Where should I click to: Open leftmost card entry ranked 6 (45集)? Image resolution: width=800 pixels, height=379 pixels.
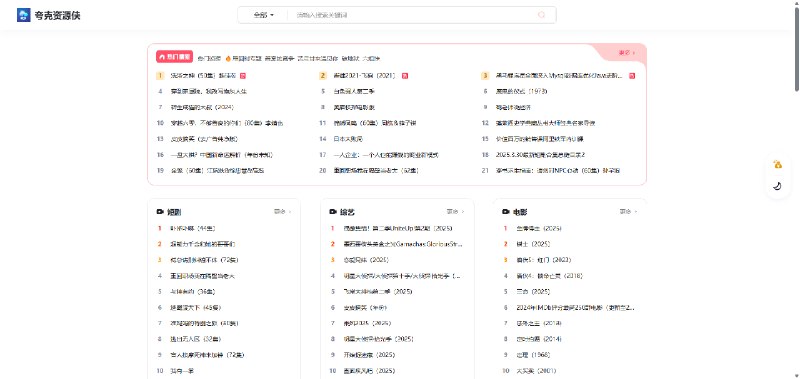196,308
